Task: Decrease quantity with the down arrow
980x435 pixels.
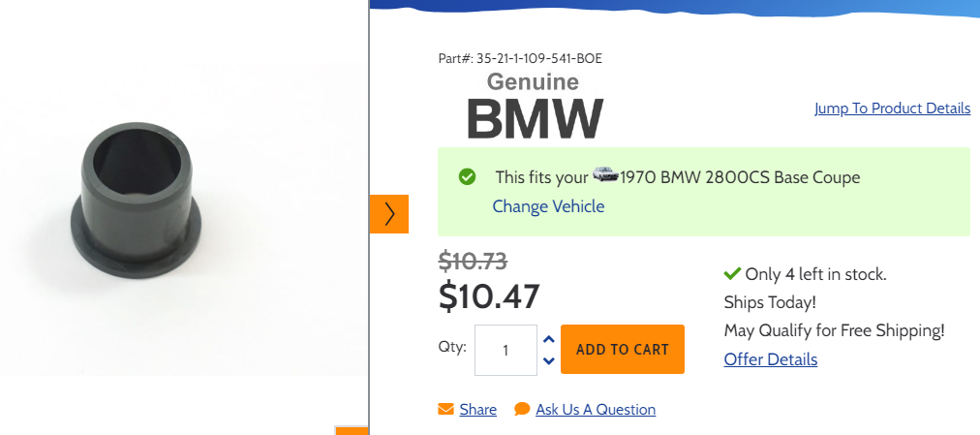Action: [x=549, y=360]
